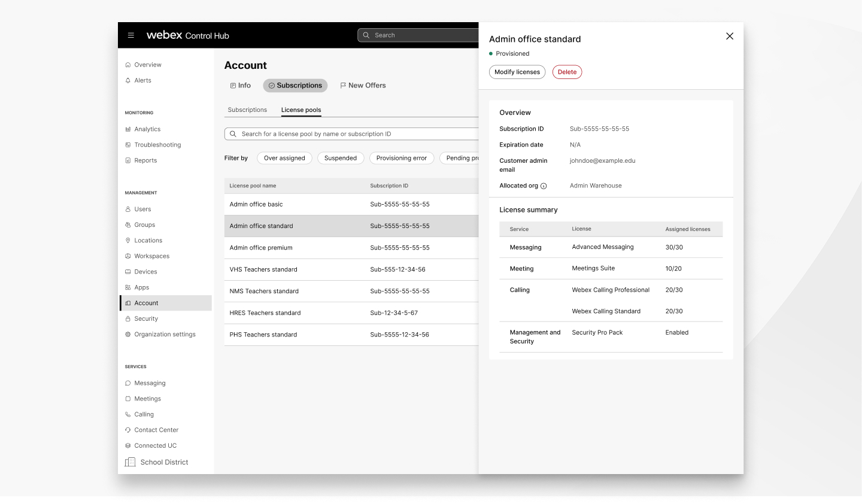Click the Account icon in sidebar
Image resolution: width=862 pixels, height=504 pixels.
click(x=128, y=303)
